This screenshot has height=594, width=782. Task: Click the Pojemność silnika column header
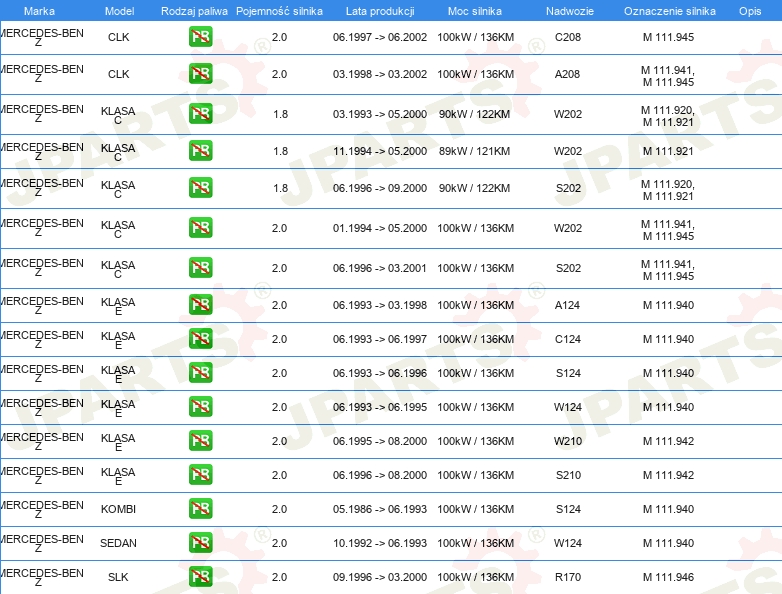[279, 11]
